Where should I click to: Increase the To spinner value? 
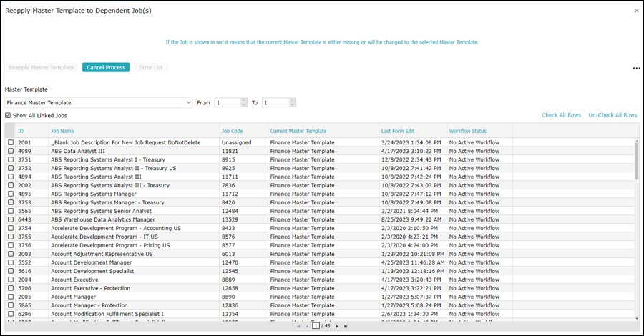click(x=293, y=101)
